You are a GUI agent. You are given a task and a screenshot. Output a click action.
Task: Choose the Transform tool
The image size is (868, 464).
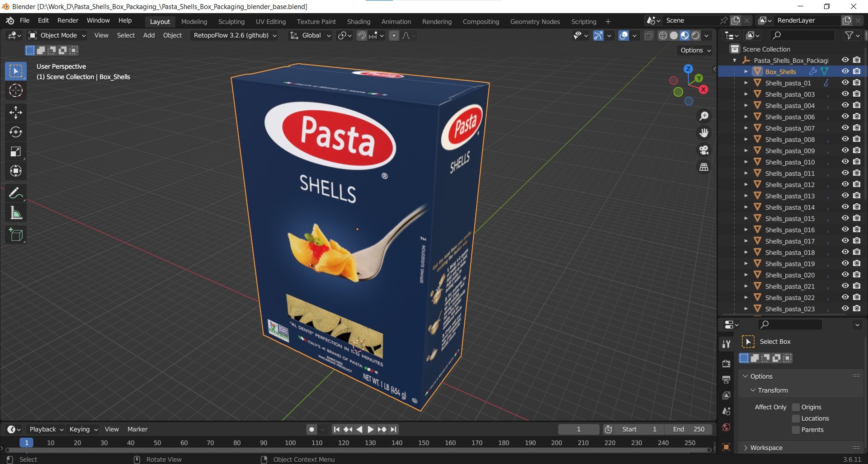point(16,171)
